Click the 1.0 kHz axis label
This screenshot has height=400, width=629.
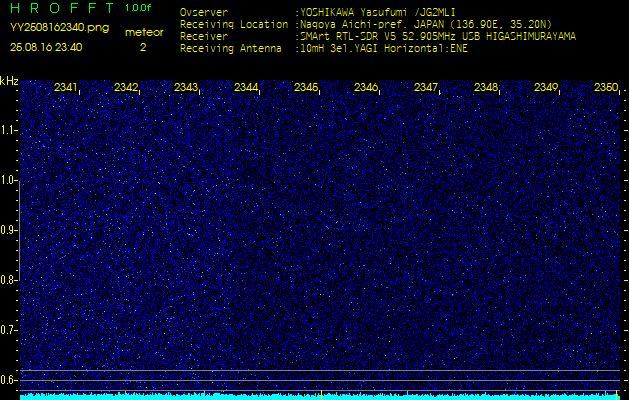click(x=8, y=180)
